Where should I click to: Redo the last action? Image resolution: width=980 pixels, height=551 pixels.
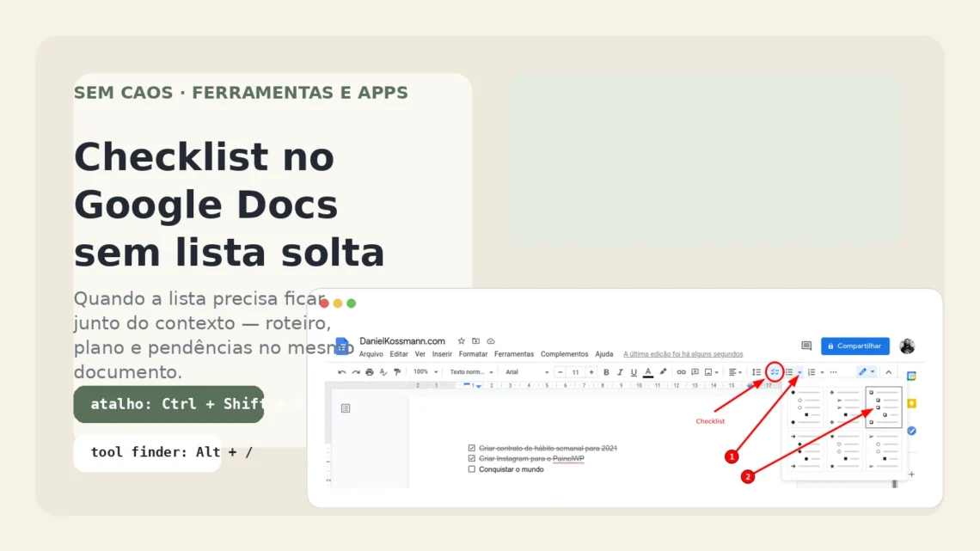[356, 372]
